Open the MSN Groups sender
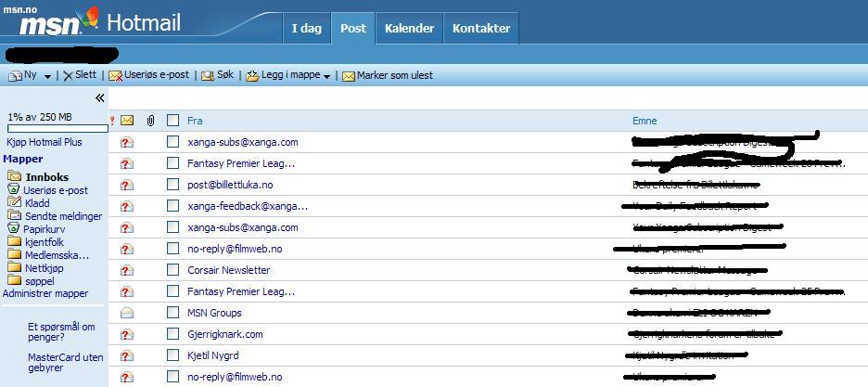This screenshot has height=387, width=868. (215, 313)
